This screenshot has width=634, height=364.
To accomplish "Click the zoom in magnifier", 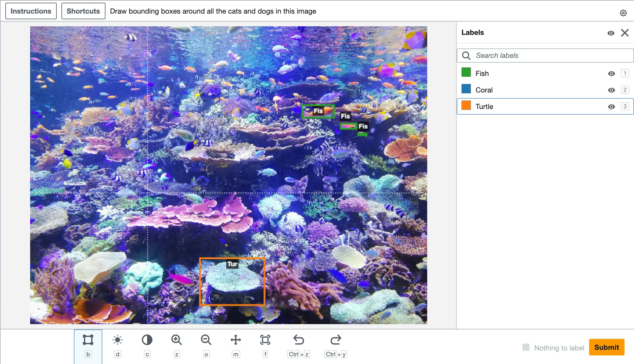I will (177, 340).
